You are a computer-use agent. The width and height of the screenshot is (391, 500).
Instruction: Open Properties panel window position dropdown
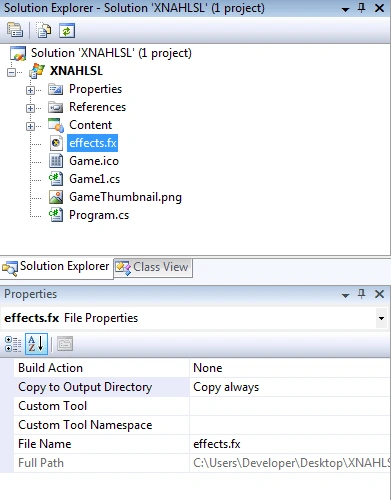(346, 295)
